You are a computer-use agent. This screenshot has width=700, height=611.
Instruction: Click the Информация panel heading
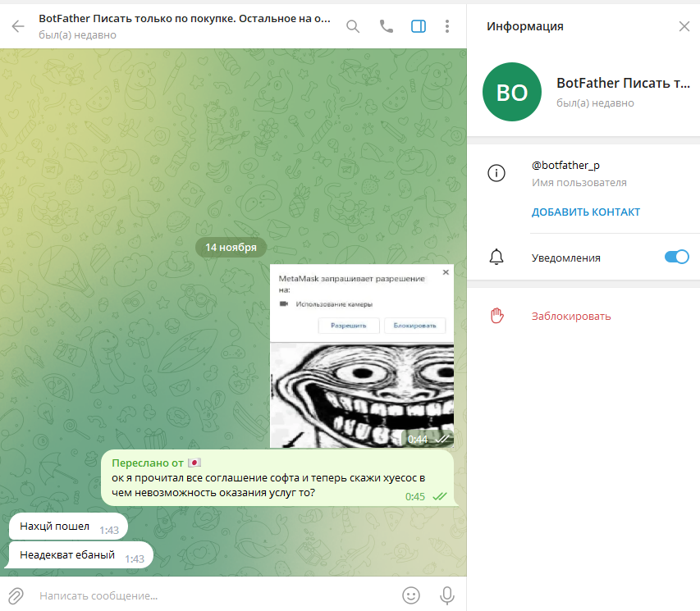pos(525,26)
